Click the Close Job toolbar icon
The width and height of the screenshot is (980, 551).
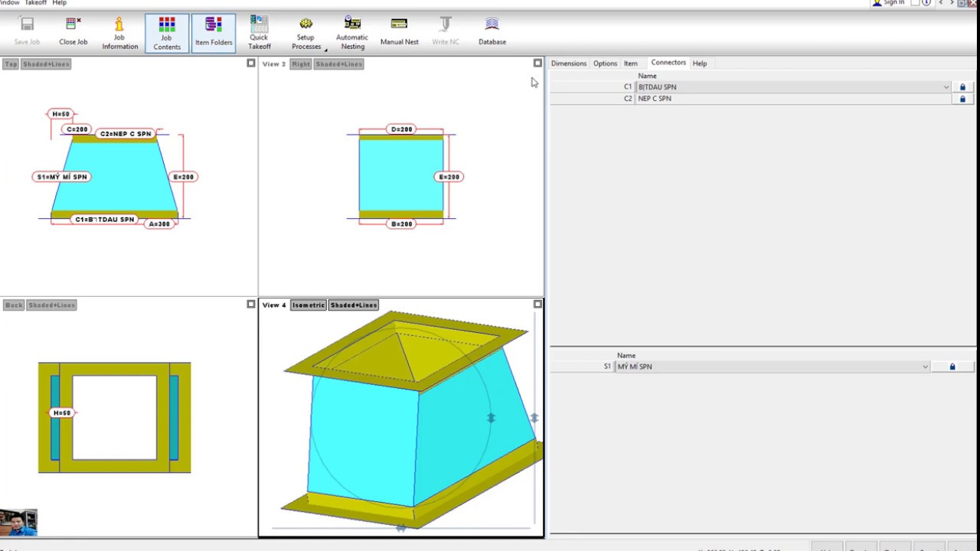tap(73, 32)
